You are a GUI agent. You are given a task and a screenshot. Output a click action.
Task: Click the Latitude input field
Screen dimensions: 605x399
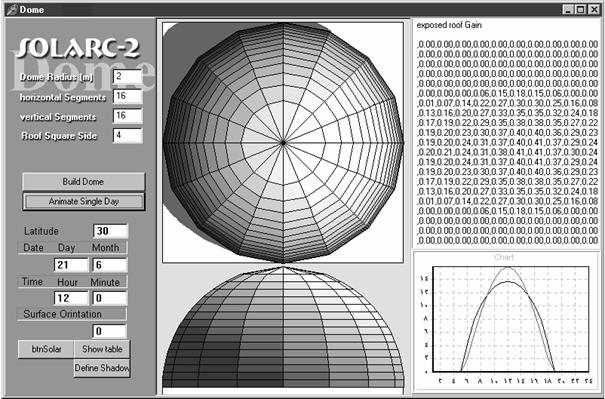pos(110,231)
